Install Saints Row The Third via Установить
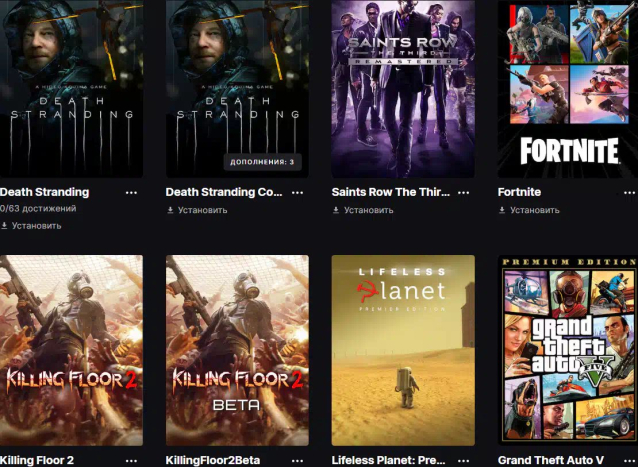638x467 pixels. (363, 210)
